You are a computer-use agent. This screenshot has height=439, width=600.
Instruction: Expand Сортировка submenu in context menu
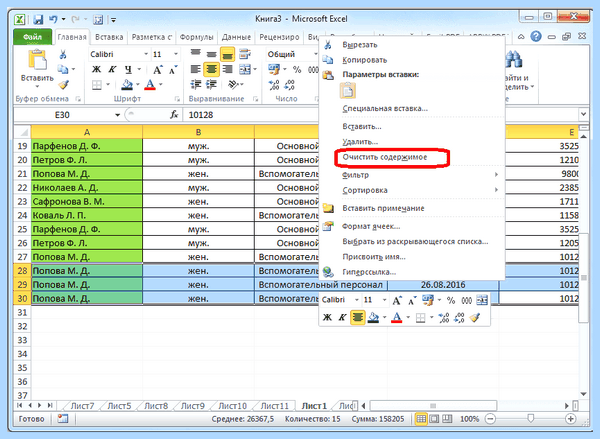pyautogui.click(x=496, y=190)
